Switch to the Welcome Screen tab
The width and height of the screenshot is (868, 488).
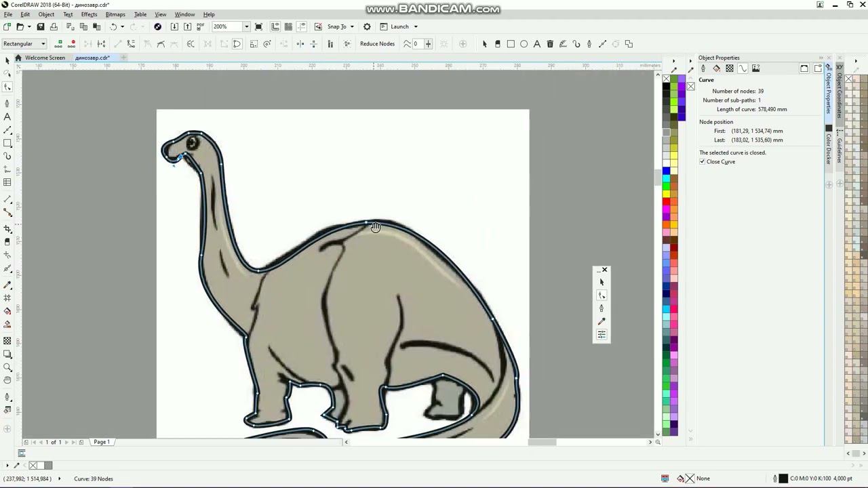pyautogui.click(x=45, y=58)
